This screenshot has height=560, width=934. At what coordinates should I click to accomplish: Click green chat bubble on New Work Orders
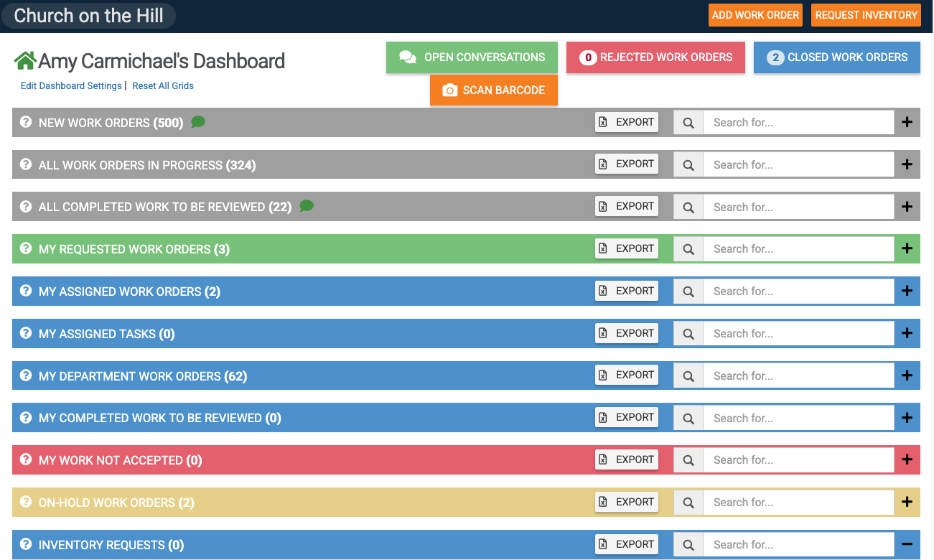(x=198, y=122)
